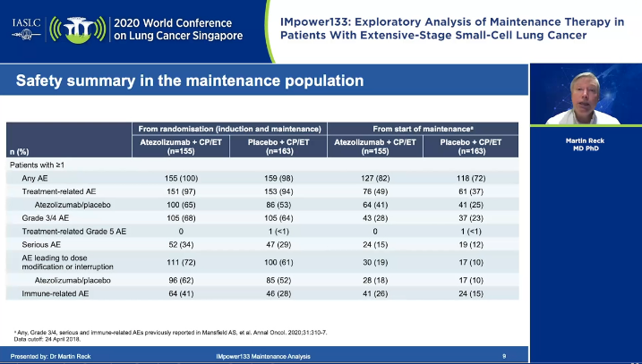Select the '2020 World Conference on Lung Cancer Singapore' text
Image resolution: width=642 pixels, height=364 pixels.
point(178,29)
